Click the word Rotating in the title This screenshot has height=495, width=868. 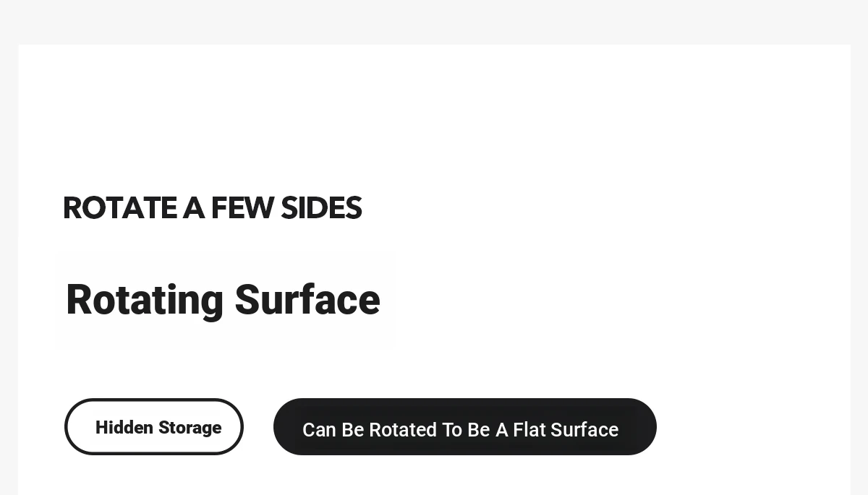point(145,299)
